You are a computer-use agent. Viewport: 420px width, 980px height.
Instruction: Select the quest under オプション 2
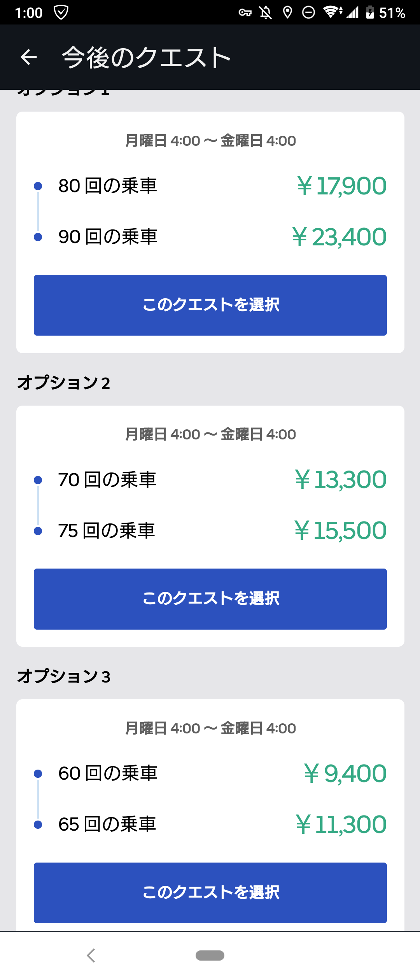pyautogui.click(x=210, y=599)
